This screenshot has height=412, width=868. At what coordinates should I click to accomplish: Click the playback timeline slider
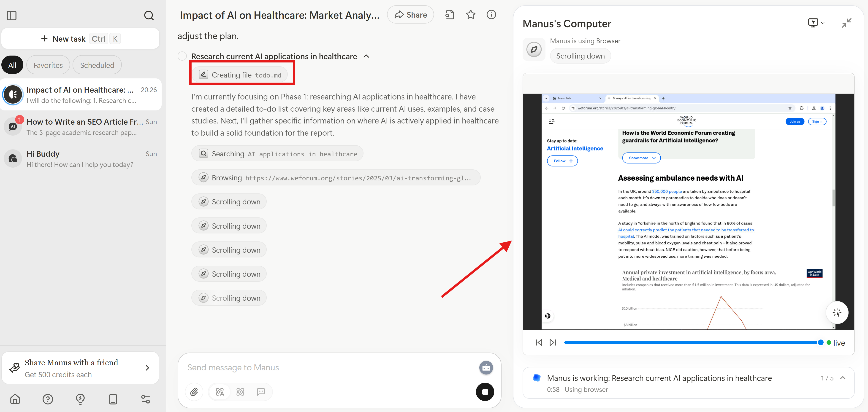tap(691, 343)
